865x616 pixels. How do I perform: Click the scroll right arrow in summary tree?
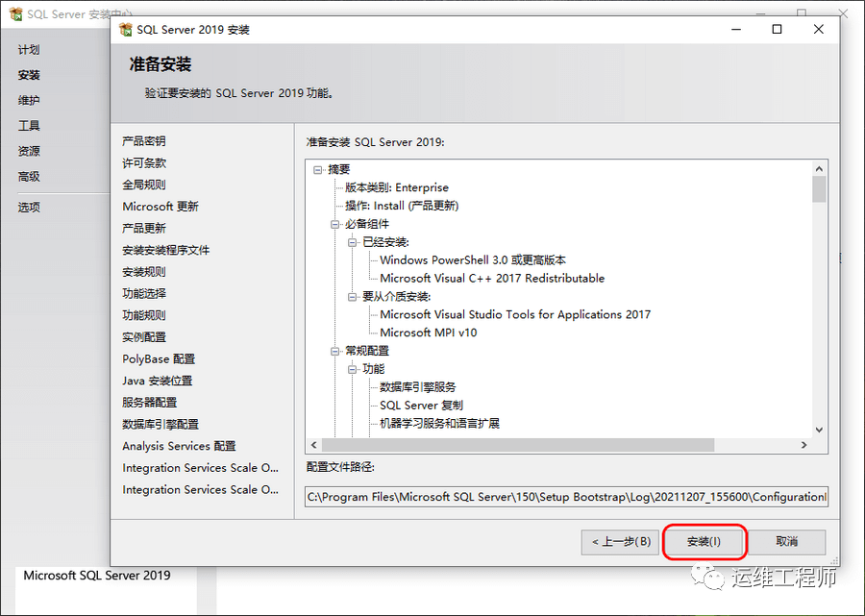804,445
